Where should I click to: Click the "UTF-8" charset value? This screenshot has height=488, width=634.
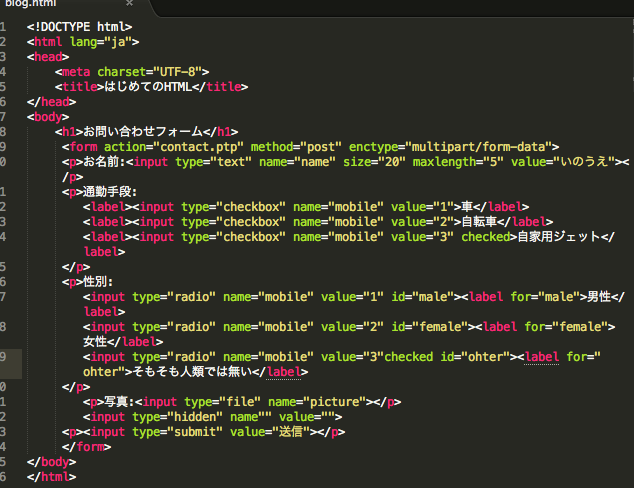[x=177, y=72]
